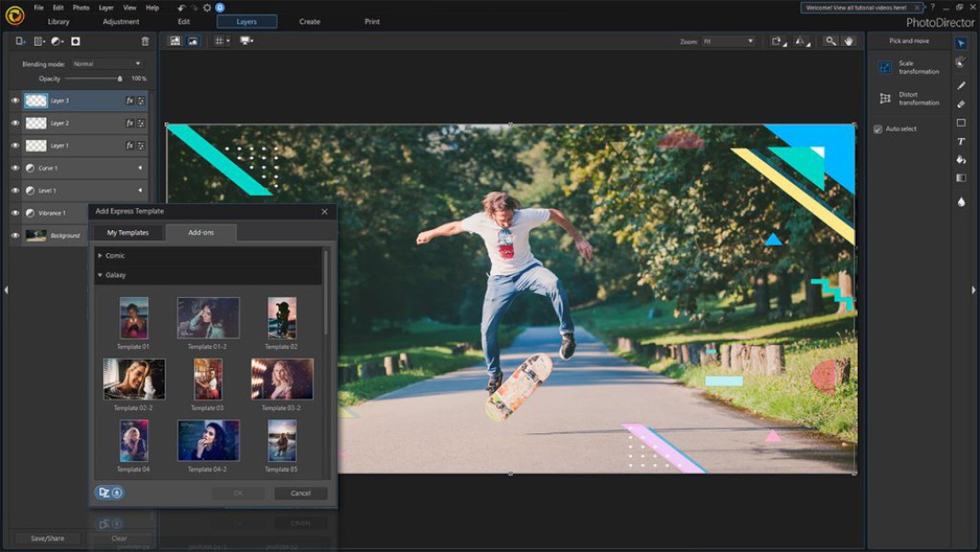Image resolution: width=980 pixels, height=552 pixels.
Task: Open the Adjustment module tab
Action: coord(121,21)
